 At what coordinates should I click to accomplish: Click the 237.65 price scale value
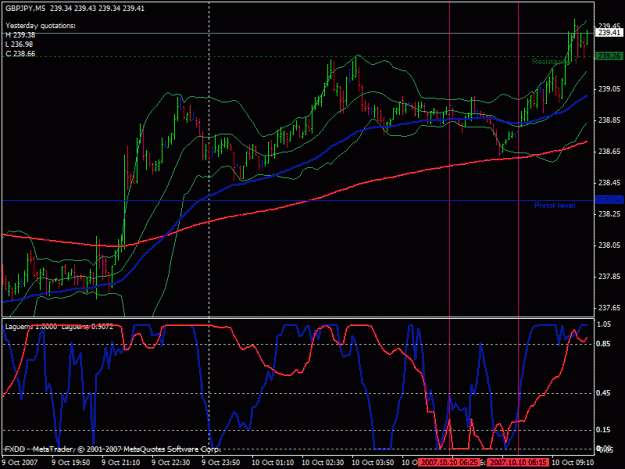pos(609,308)
